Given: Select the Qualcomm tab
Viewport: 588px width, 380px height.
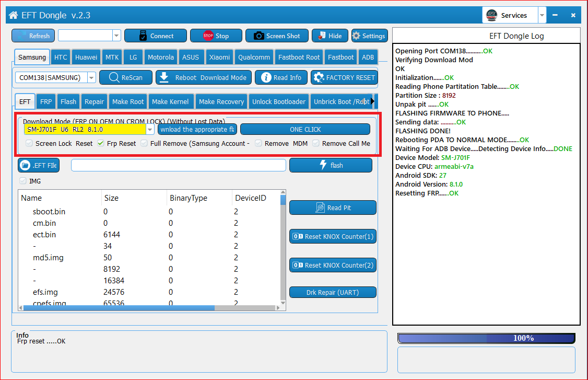Looking at the screenshot, I should [254, 57].
